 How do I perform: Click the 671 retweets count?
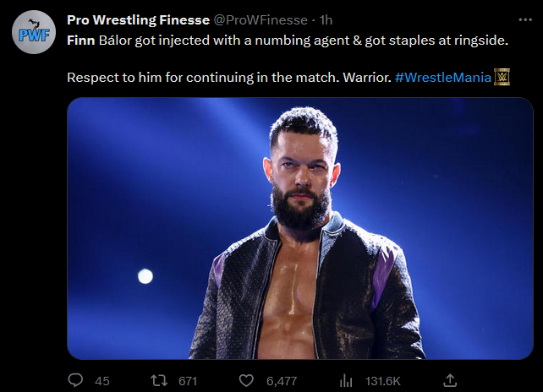pyautogui.click(x=187, y=381)
